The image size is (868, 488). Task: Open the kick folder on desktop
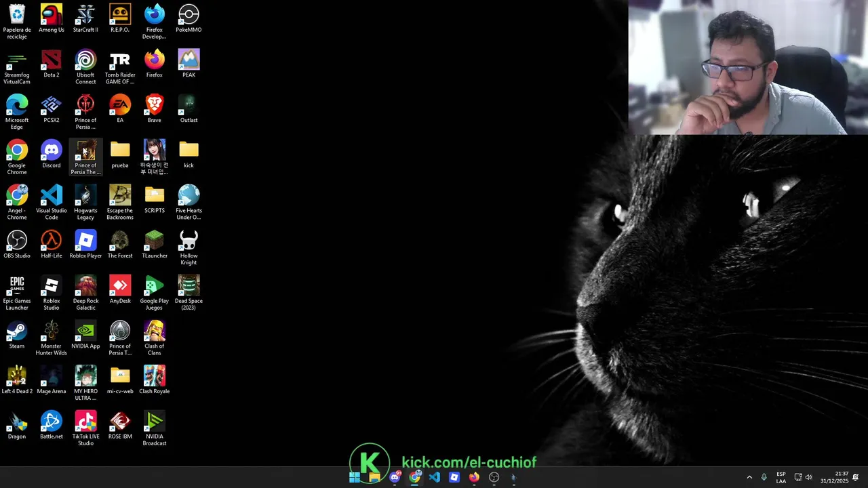pos(189,154)
